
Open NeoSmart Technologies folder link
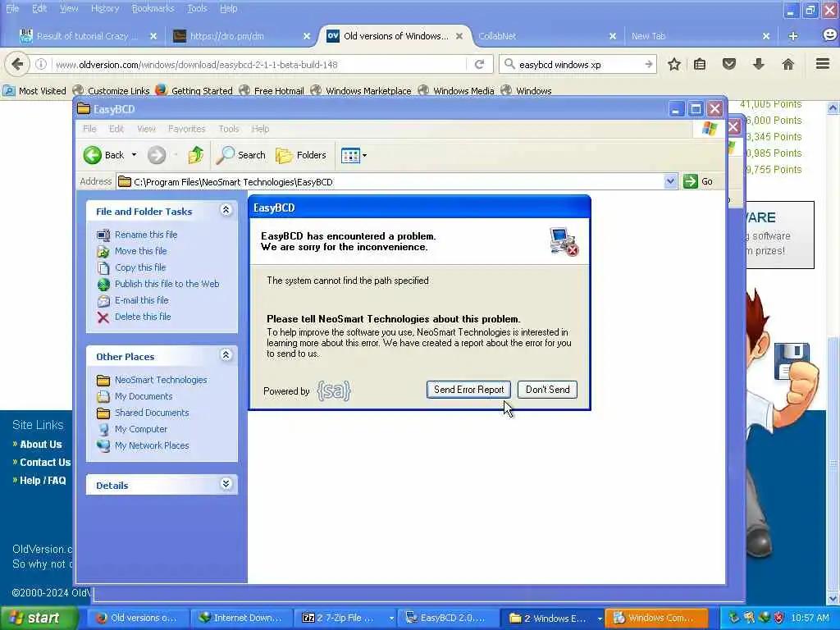(x=161, y=380)
